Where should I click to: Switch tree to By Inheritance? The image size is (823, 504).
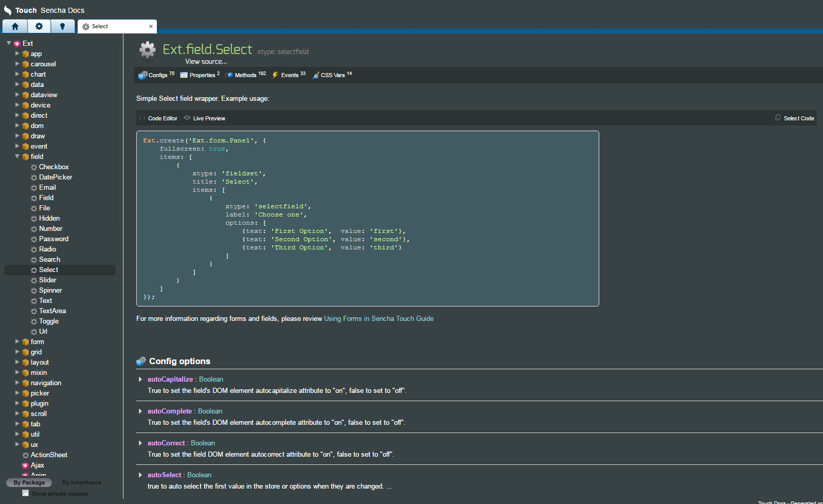82,482
